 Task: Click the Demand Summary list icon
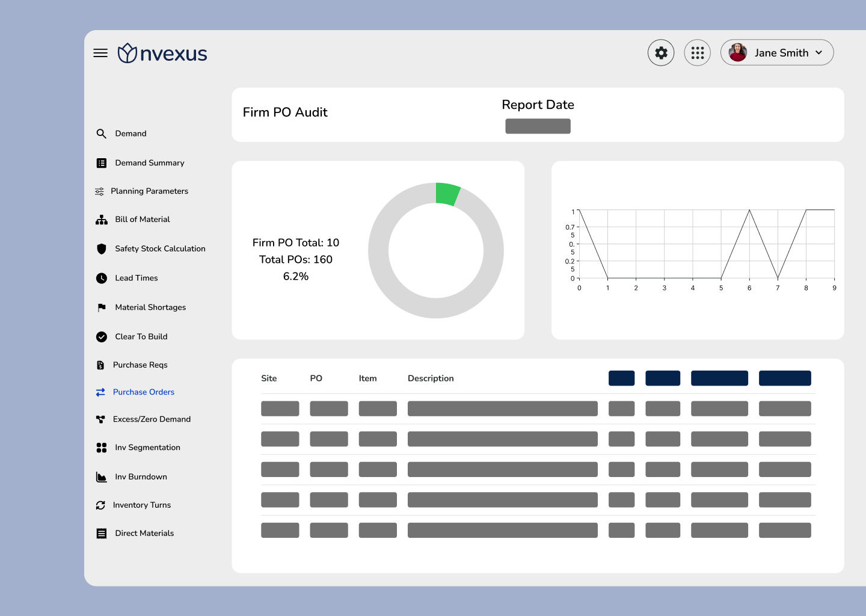click(x=102, y=163)
